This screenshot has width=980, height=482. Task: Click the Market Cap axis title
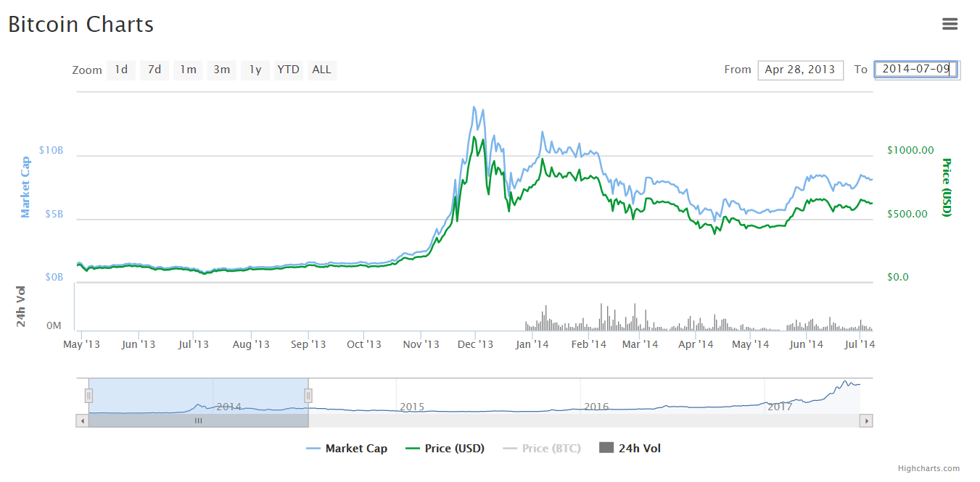[x=26, y=187]
